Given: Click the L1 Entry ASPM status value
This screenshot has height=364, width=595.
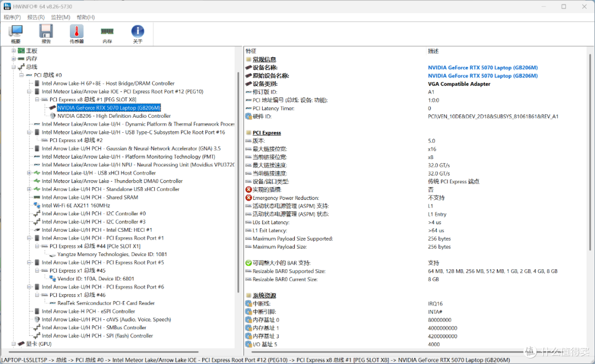Looking at the screenshot, I should point(437,214).
